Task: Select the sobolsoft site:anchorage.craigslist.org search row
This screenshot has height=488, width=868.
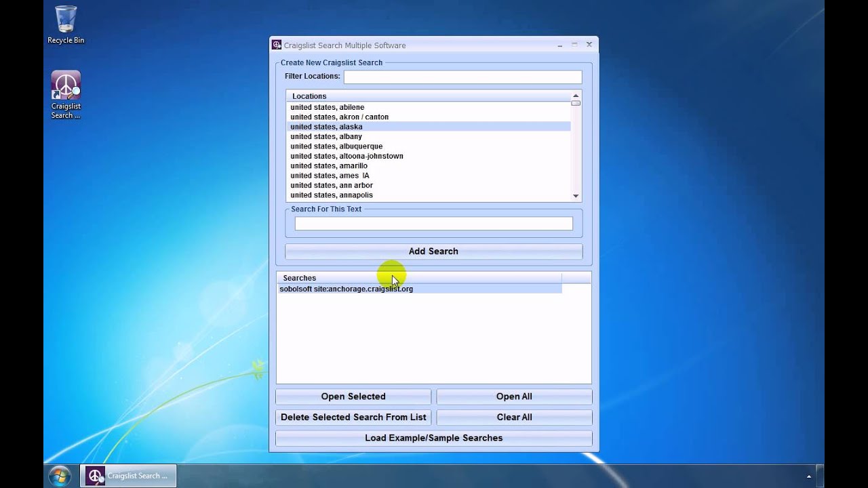Action: (x=420, y=289)
